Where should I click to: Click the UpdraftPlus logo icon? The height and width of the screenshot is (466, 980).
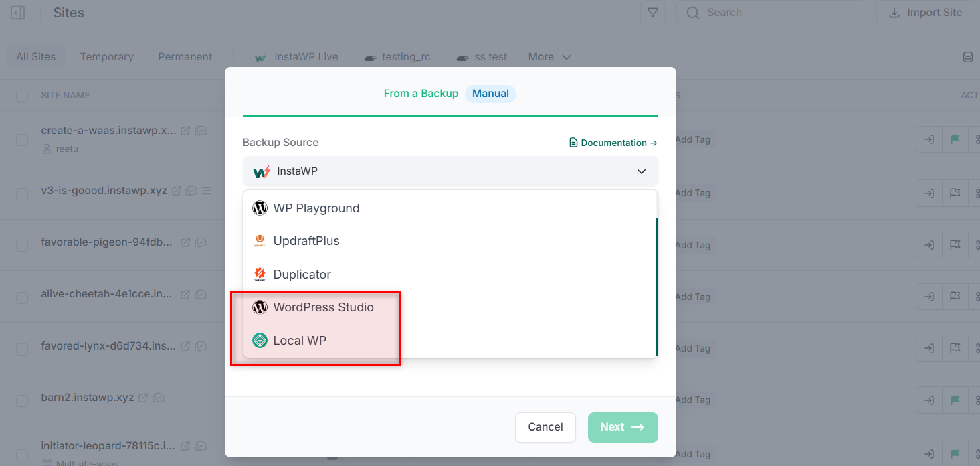coord(260,241)
